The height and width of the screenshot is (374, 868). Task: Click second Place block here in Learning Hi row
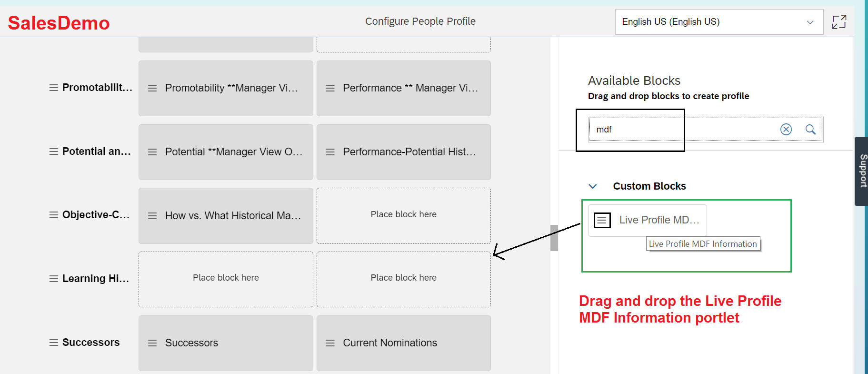pyautogui.click(x=404, y=279)
